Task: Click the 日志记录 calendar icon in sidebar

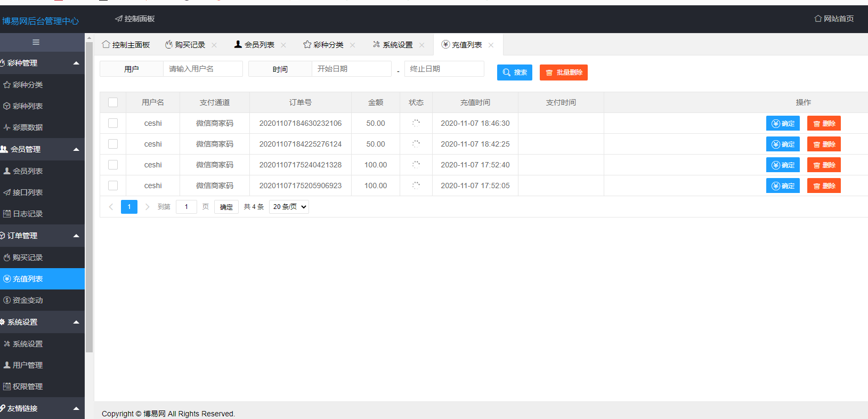Action: coord(7,214)
